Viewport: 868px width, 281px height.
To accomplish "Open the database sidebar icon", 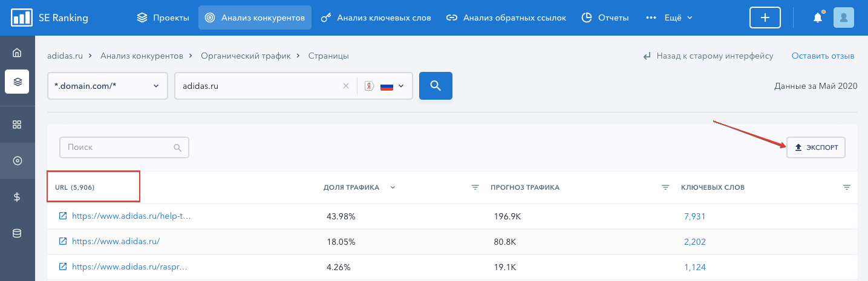I will click(17, 233).
